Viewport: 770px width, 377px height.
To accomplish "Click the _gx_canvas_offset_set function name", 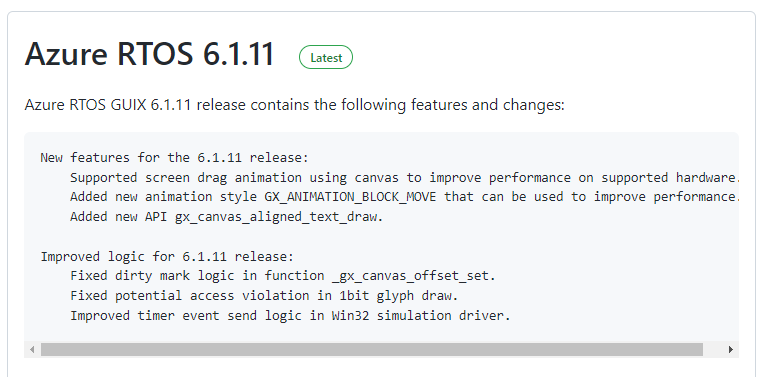I will [411, 276].
